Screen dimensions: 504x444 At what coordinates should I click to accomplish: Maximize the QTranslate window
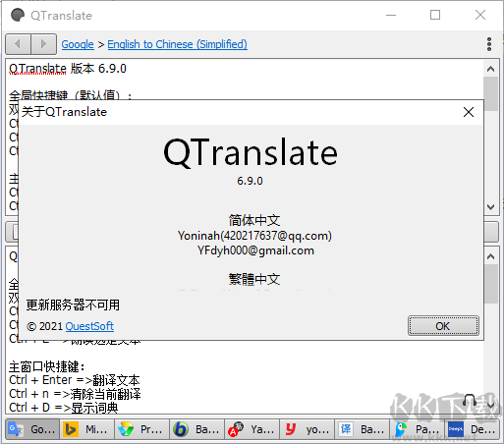(435, 15)
